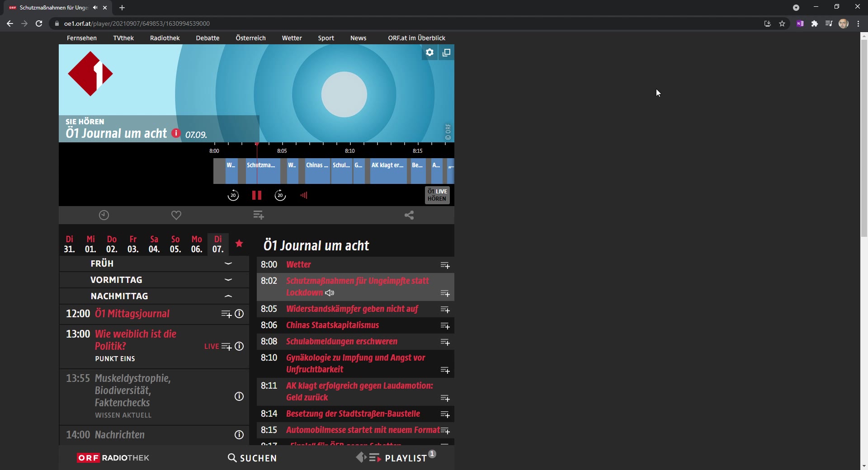
Task: Open SUCHEN search
Action: [x=252, y=458]
